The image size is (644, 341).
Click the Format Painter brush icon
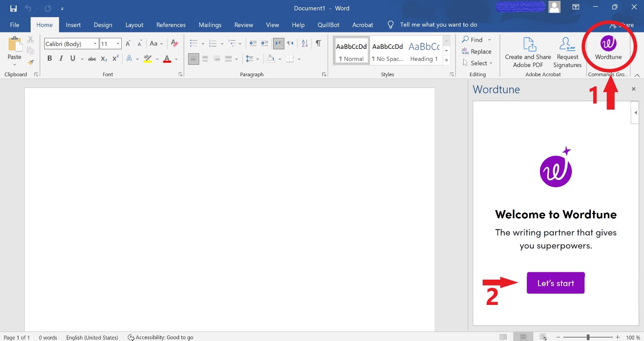click(31, 62)
